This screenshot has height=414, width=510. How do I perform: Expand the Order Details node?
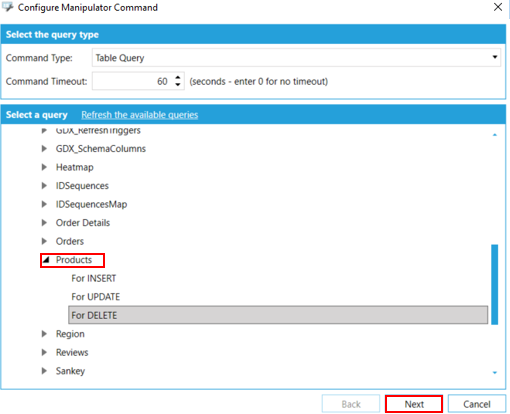44,223
